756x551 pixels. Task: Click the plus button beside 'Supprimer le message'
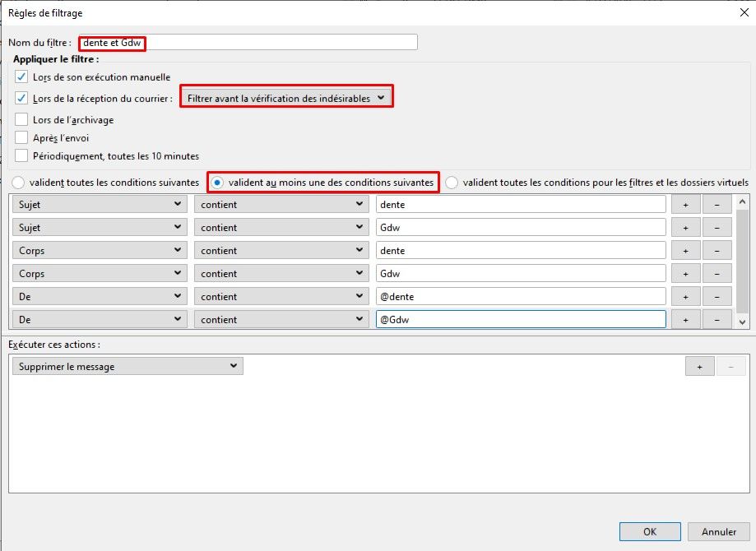click(698, 365)
